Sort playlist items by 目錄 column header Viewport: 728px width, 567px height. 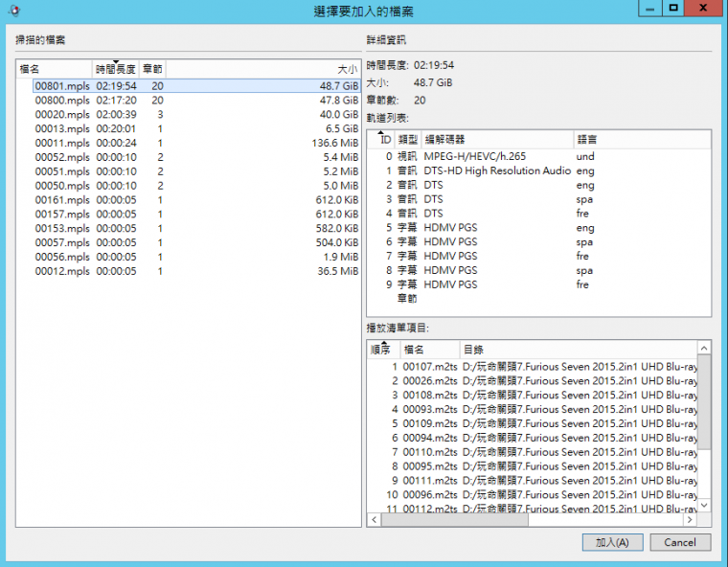click(x=579, y=350)
